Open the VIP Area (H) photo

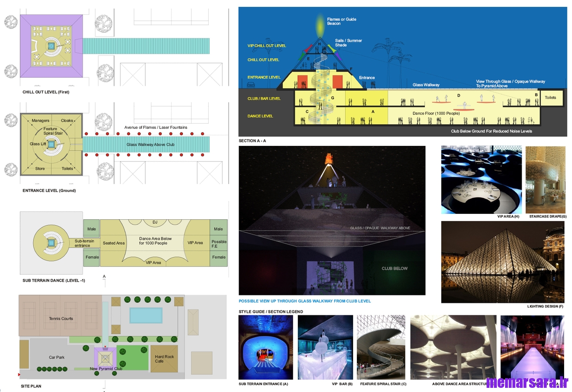(x=481, y=180)
